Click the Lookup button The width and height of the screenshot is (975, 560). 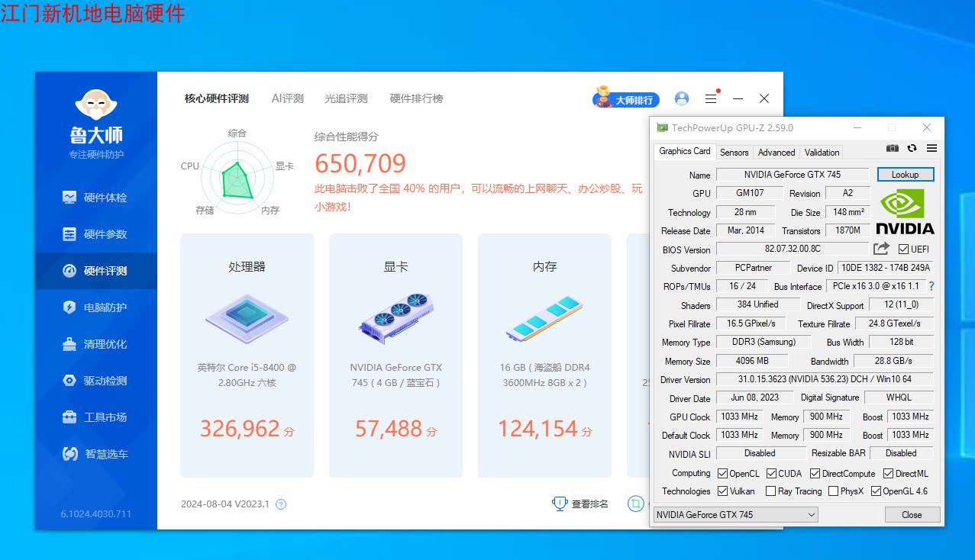[x=905, y=175]
